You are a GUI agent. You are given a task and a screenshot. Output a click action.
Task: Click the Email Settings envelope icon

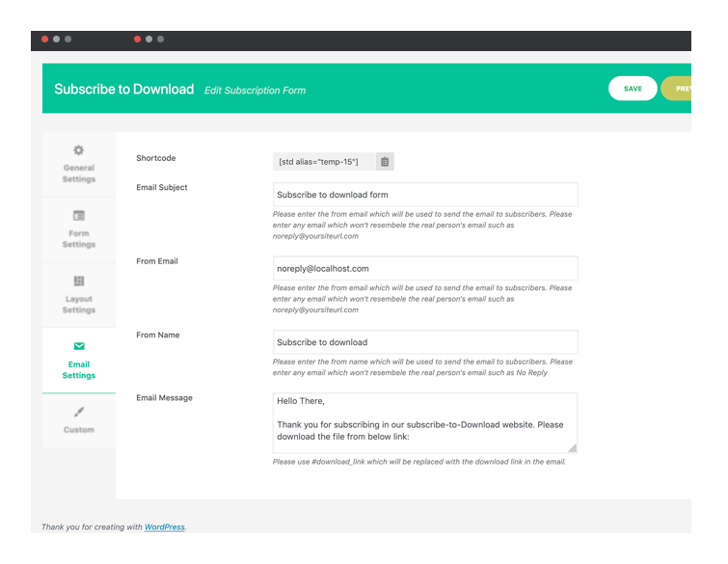click(x=79, y=347)
